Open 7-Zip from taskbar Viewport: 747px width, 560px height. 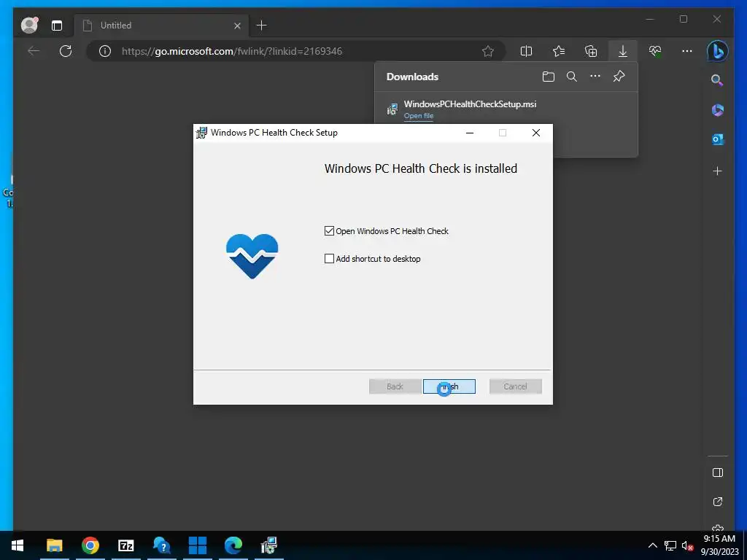pos(125,545)
